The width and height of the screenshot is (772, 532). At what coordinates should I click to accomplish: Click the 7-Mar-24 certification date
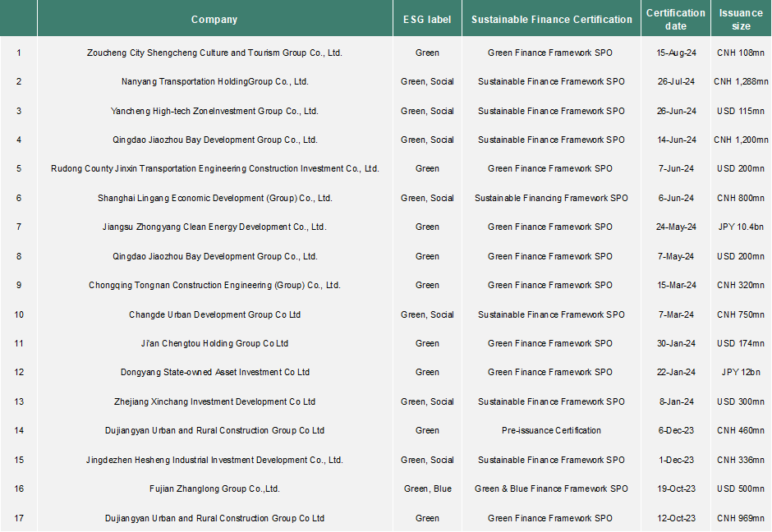(676, 314)
